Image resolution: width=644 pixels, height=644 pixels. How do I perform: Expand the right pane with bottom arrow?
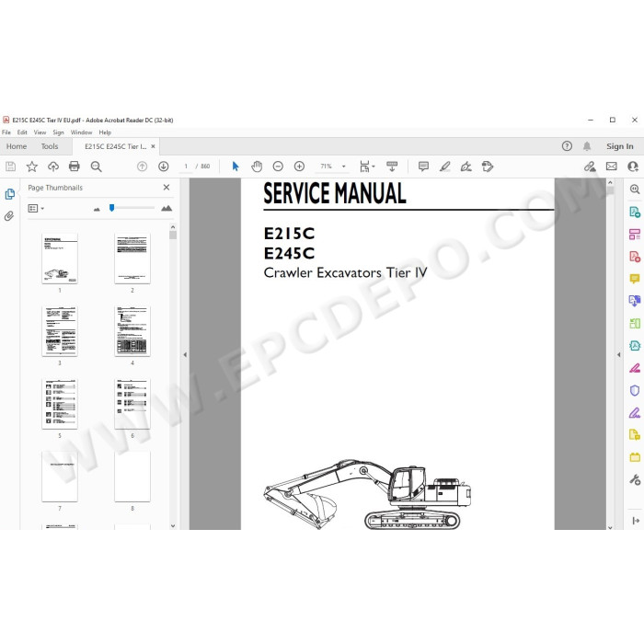pos(636,521)
